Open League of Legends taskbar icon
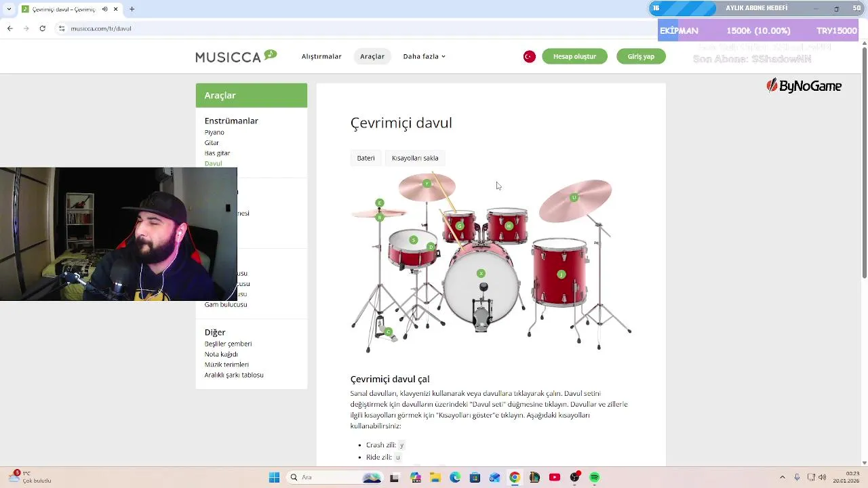 [534, 477]
